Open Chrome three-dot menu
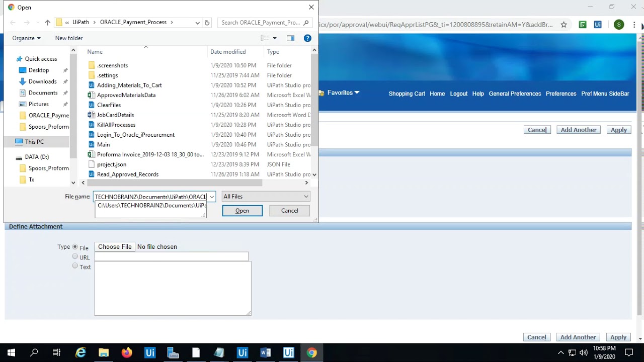The width and height of the screenshot is (644, 362). coord(633,25)
